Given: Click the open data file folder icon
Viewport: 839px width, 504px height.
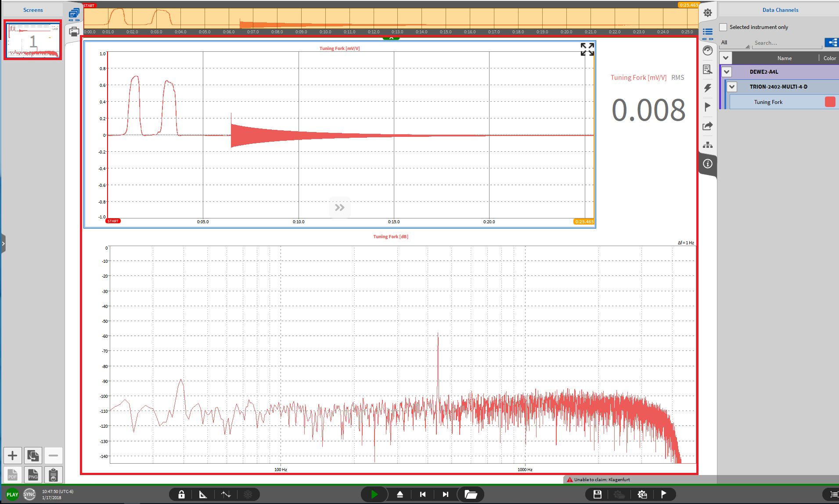Looking at the screenshot, I should [x=471, y=494].
